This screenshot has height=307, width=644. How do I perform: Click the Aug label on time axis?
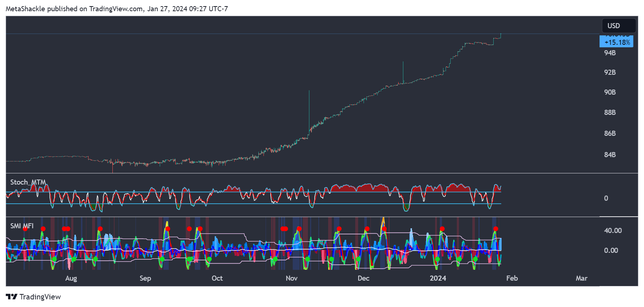[71, 278]
